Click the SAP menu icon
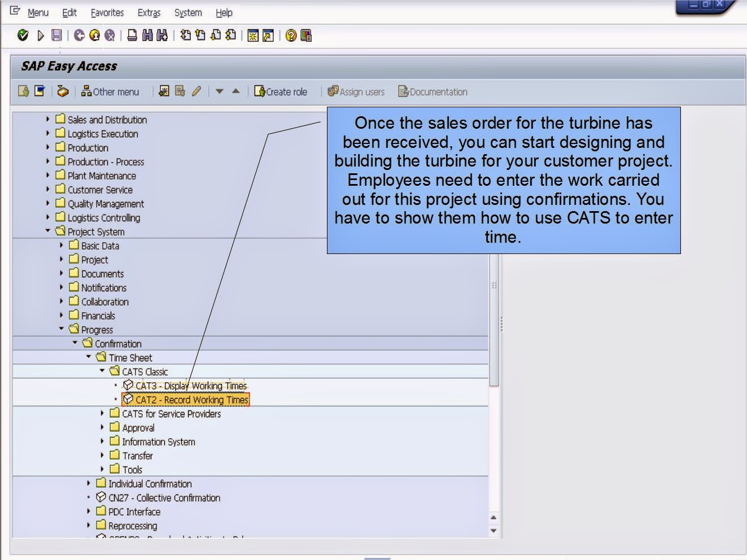The width and height of the screenshot is (747, 560). [40, 91]
